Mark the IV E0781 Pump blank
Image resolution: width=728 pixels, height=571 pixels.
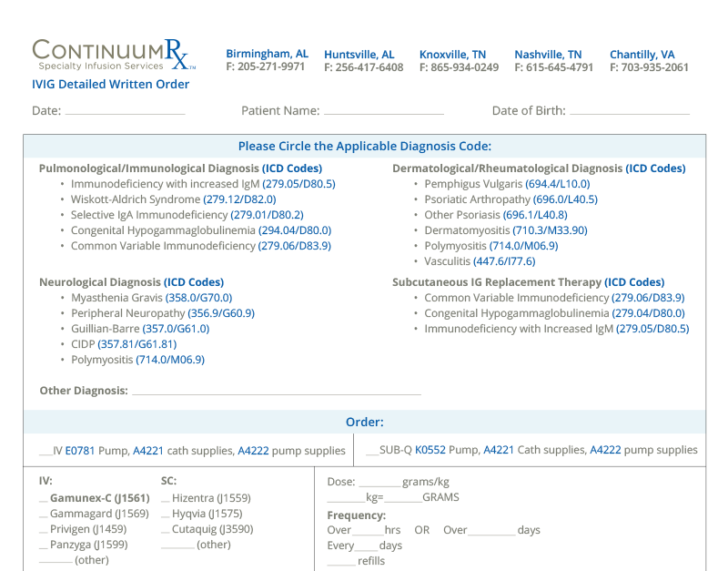click(x=45, y=452)
